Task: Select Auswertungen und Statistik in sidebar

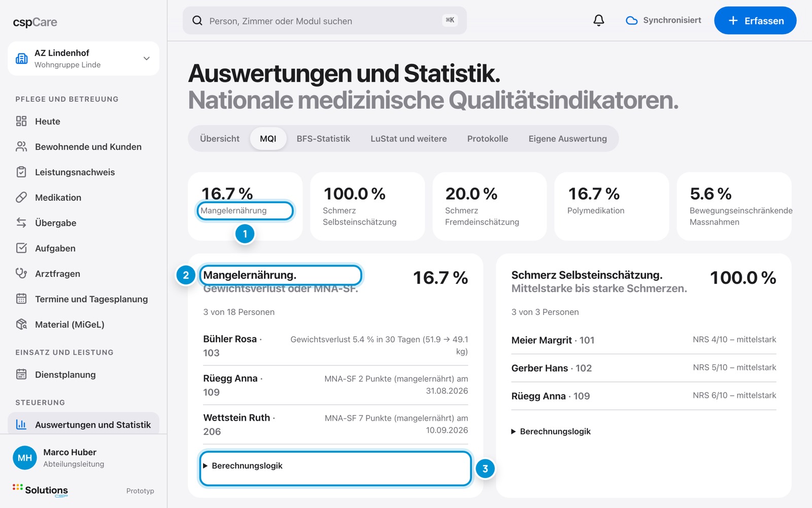Action: pos(83,424)
